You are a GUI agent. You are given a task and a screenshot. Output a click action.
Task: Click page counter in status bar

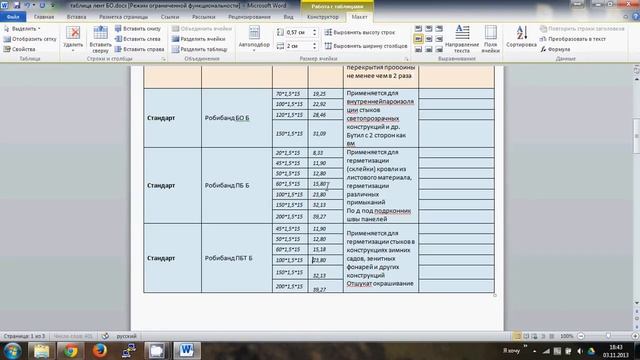(24, 336)
